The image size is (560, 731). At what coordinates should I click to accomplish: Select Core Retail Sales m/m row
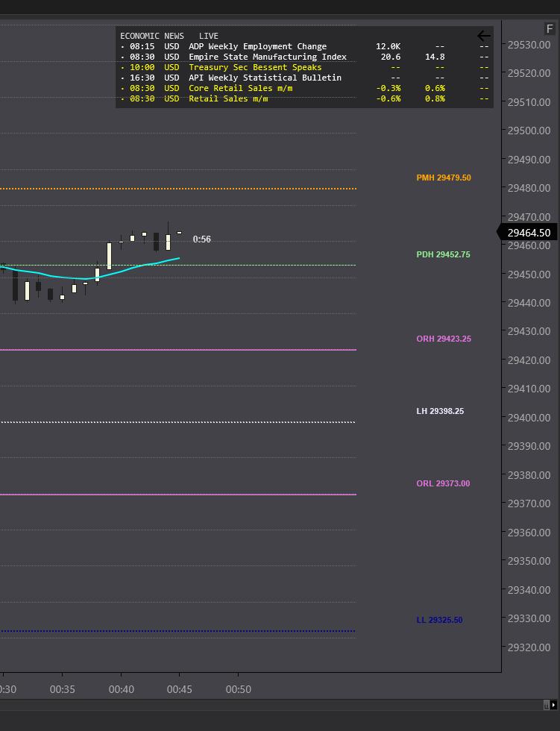tap(305, 88)
